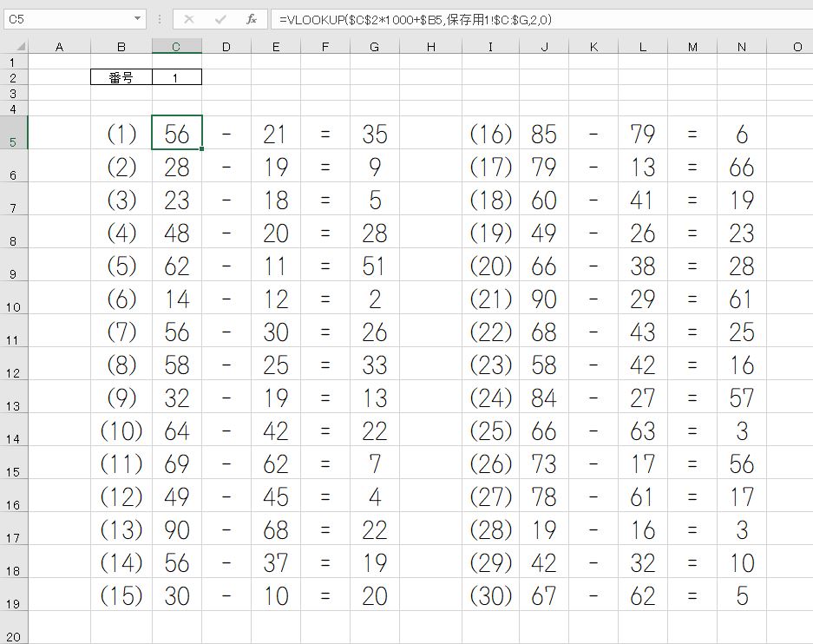Select answer 66 in problem (17) row

point(742,168)
